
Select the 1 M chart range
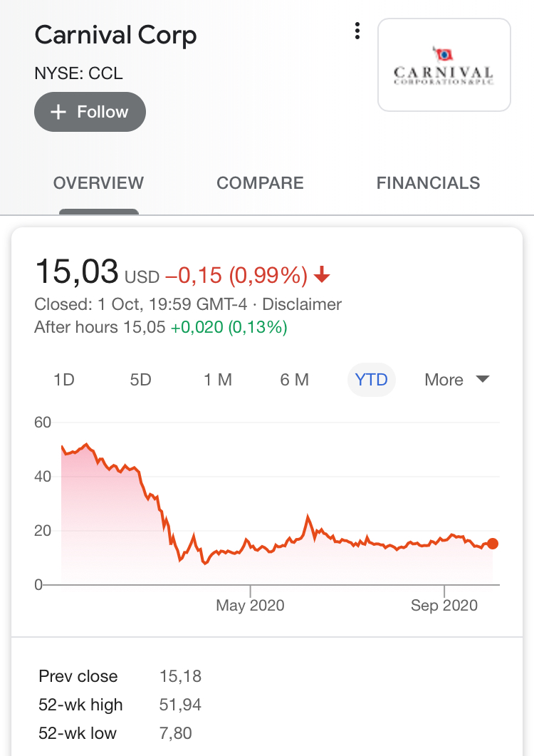point(218,380)
